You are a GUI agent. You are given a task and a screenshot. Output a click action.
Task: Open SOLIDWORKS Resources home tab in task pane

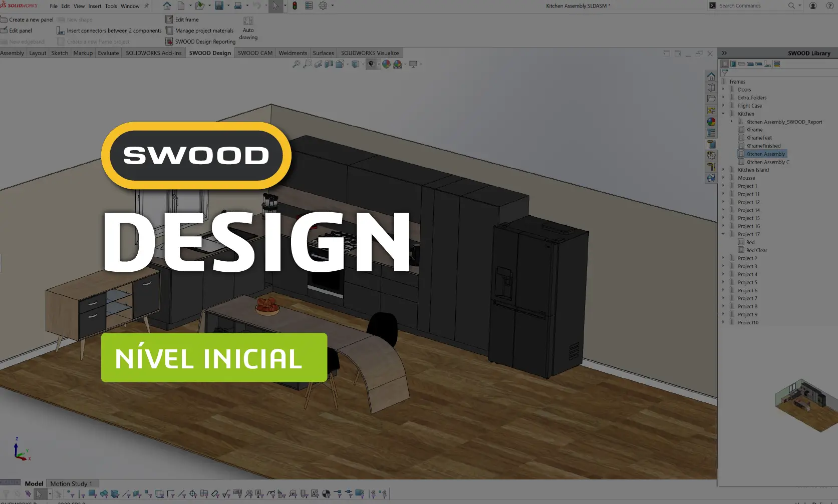click(x=711, y=77)
